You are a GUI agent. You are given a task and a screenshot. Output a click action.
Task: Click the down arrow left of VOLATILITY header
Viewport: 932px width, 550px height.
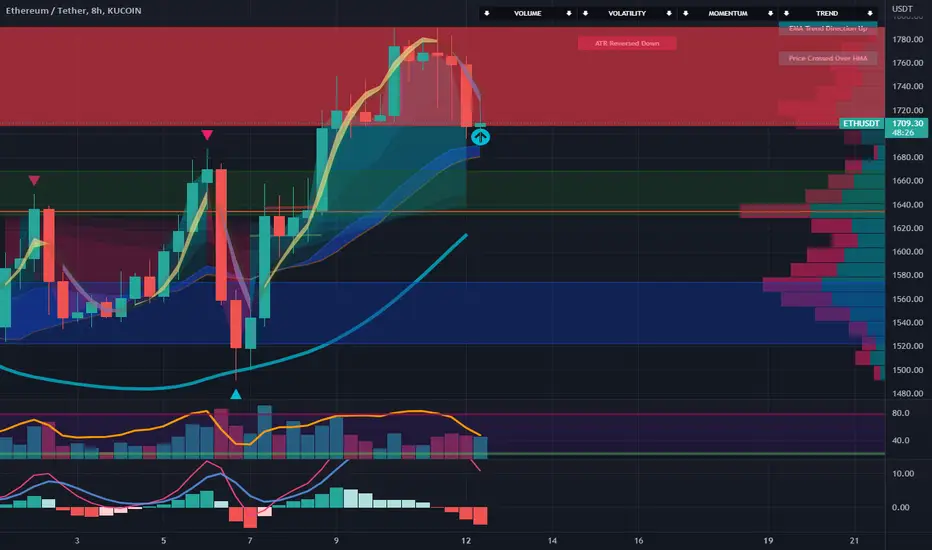pyautogui.click(x=585, y=13)
